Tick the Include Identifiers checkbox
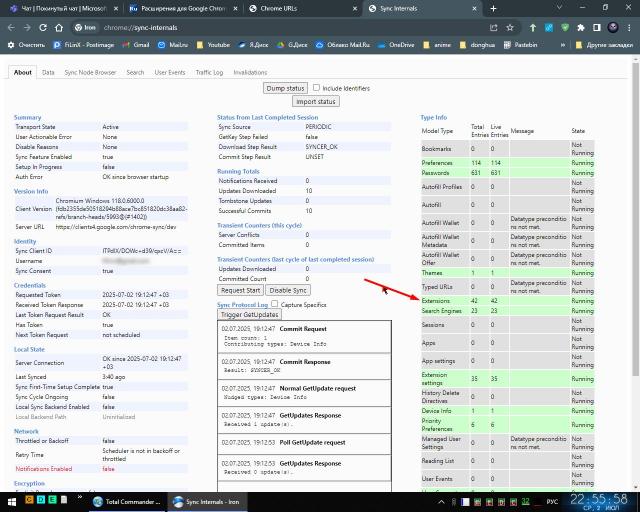This screenshot has width=640, height=512. click(316, 87)
